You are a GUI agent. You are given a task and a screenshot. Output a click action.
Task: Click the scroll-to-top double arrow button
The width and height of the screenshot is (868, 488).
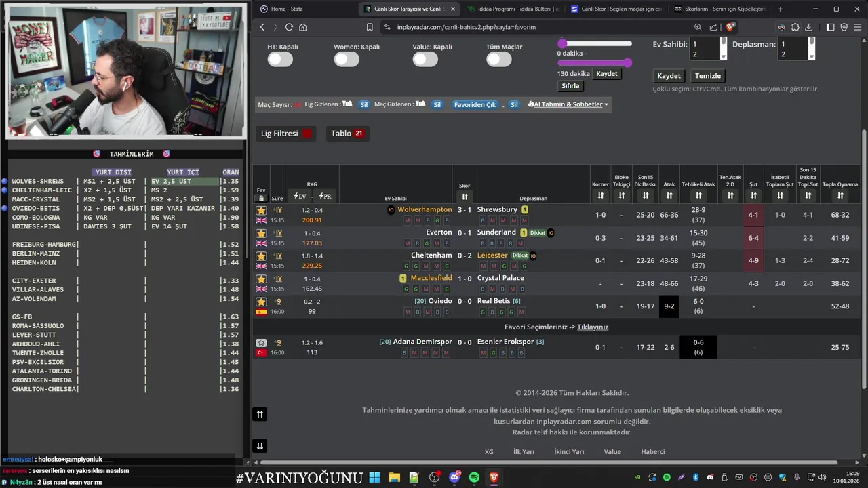point(260,414)
